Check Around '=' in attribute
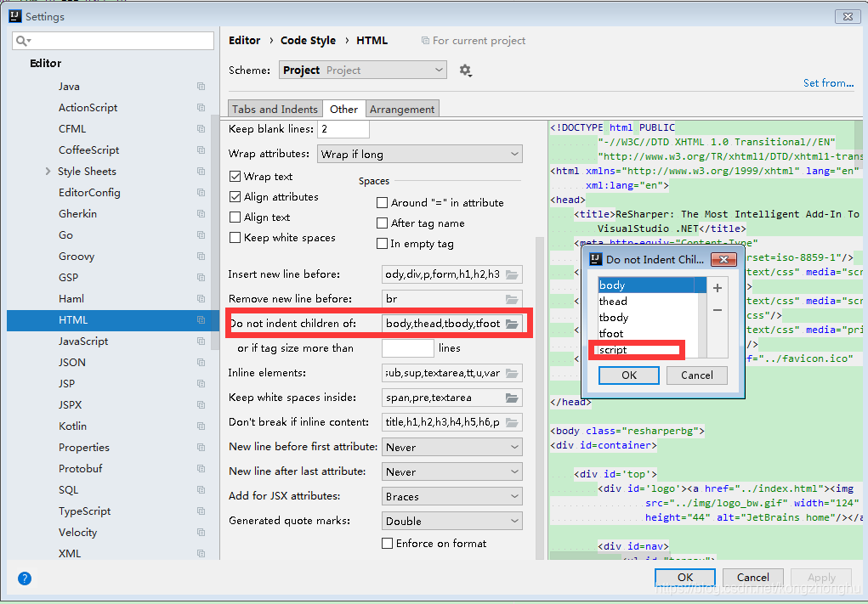This screenshot has height=604, width=868. click(383, 203)
